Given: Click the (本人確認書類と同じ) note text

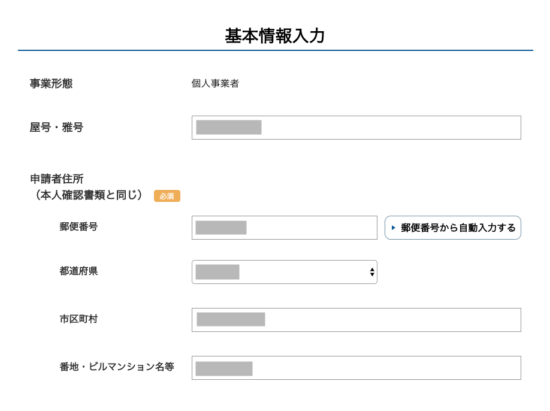Looking at the screenshot, I should pos(88,195).
